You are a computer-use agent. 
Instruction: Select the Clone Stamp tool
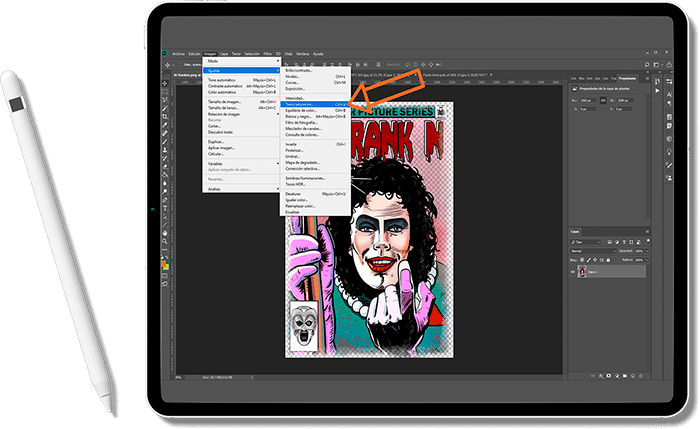165,150
